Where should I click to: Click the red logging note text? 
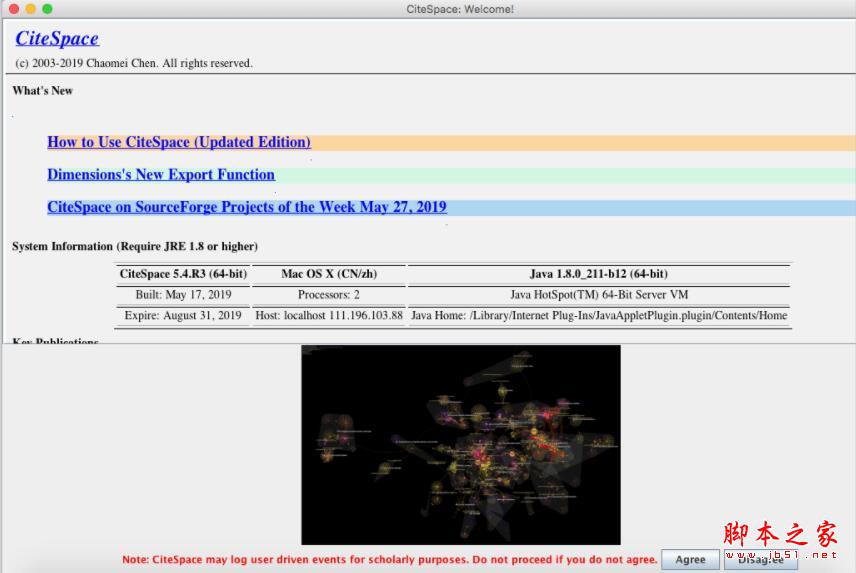coord(389,559)
